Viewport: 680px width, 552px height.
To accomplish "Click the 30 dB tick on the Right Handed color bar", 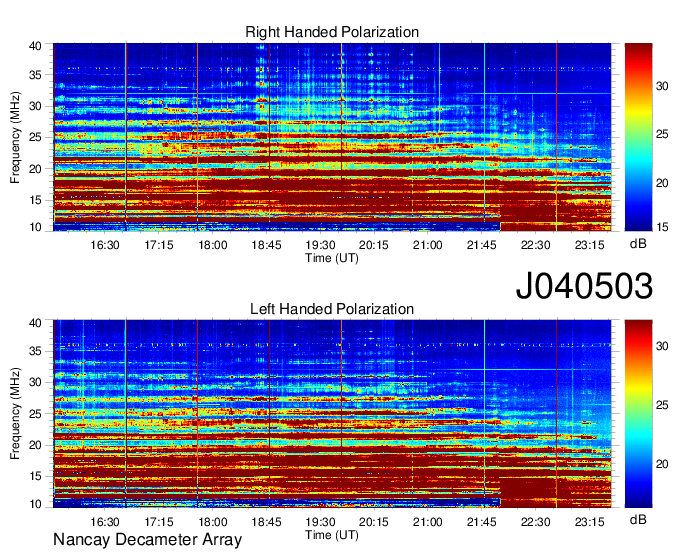I will click(662, 86).
